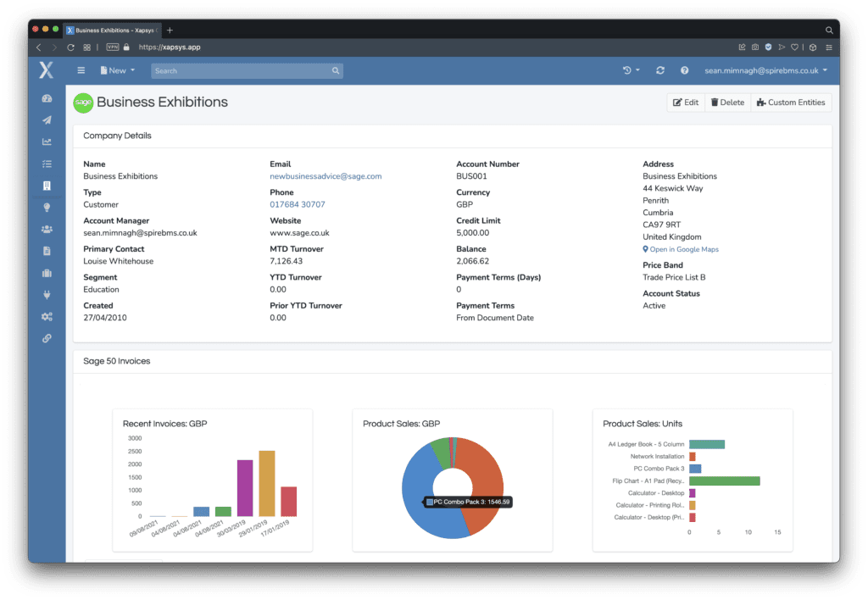Screen dimensions: 868x600
Task: Go back with browser back arrow
Action: tap(39, 47)
